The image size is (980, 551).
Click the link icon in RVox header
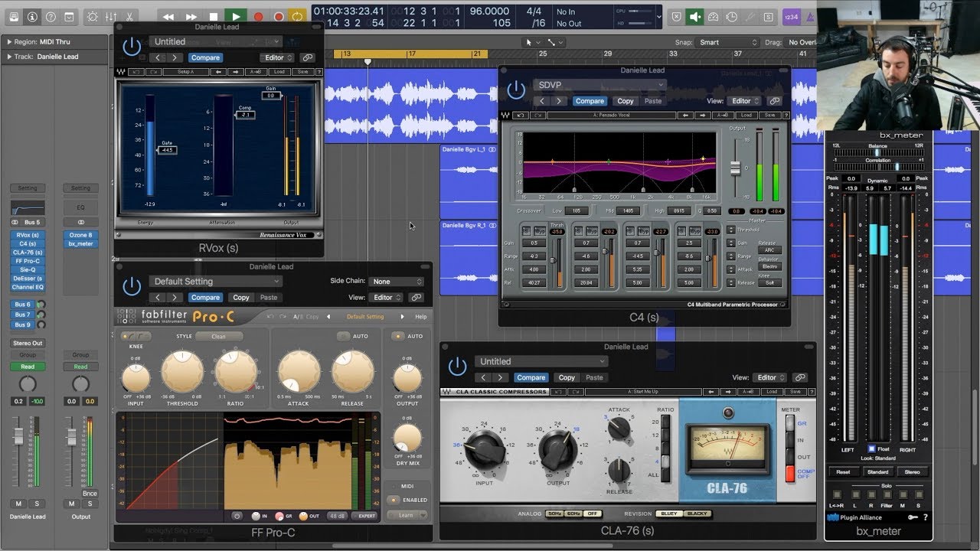point(307,57)
